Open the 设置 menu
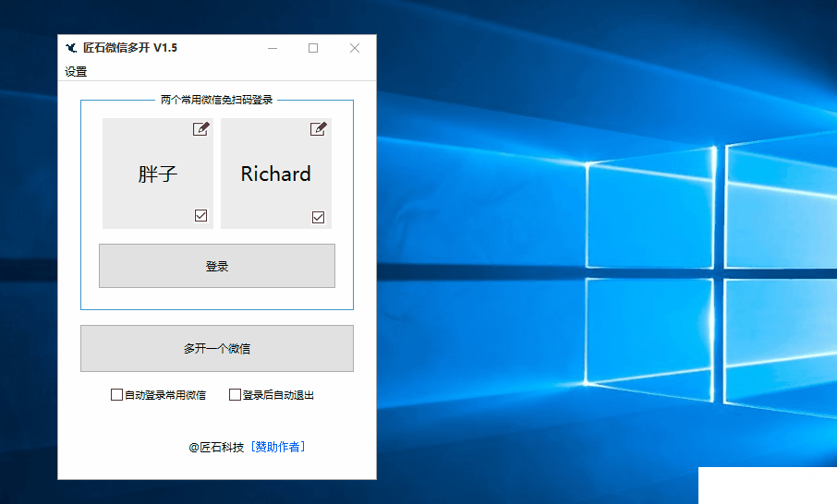 tap(76, 71)
